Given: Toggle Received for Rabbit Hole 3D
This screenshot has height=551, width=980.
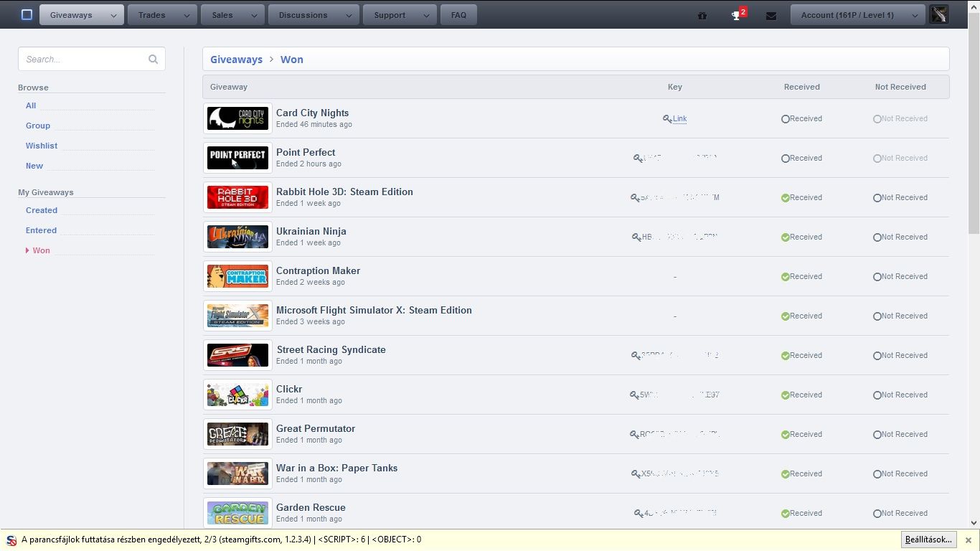Looking at the screenshot, I should pyautogui.click(x=801, y=198).
